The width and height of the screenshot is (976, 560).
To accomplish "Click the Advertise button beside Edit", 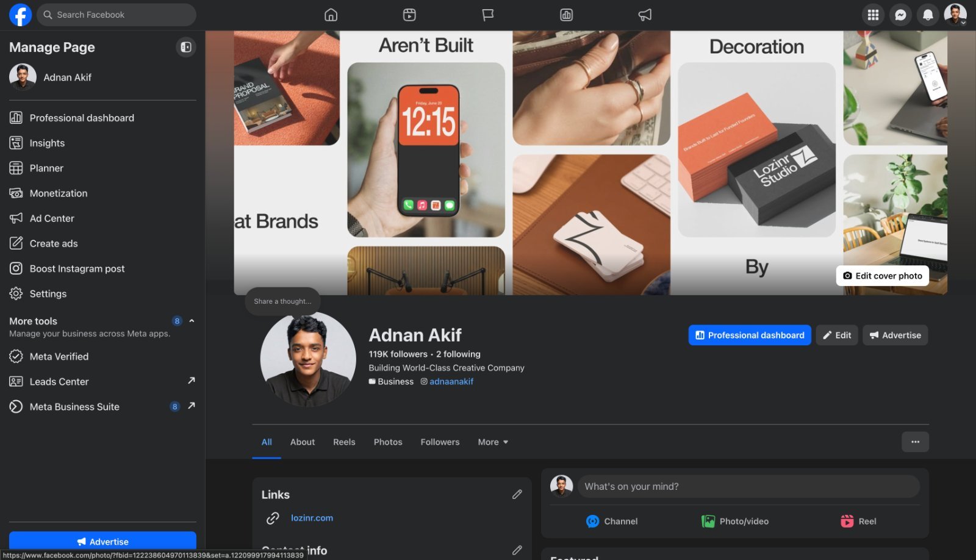I will click(x=895, y=335).
